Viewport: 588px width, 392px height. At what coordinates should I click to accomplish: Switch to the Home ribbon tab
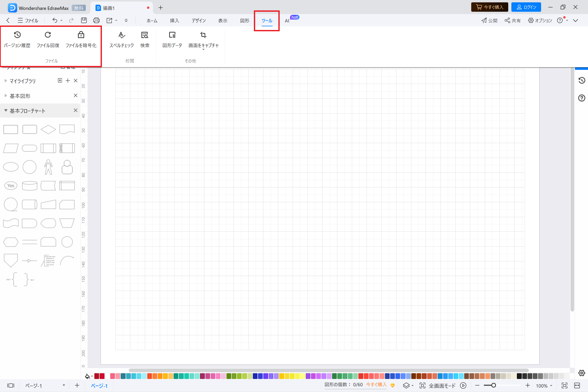pos(152,21)
